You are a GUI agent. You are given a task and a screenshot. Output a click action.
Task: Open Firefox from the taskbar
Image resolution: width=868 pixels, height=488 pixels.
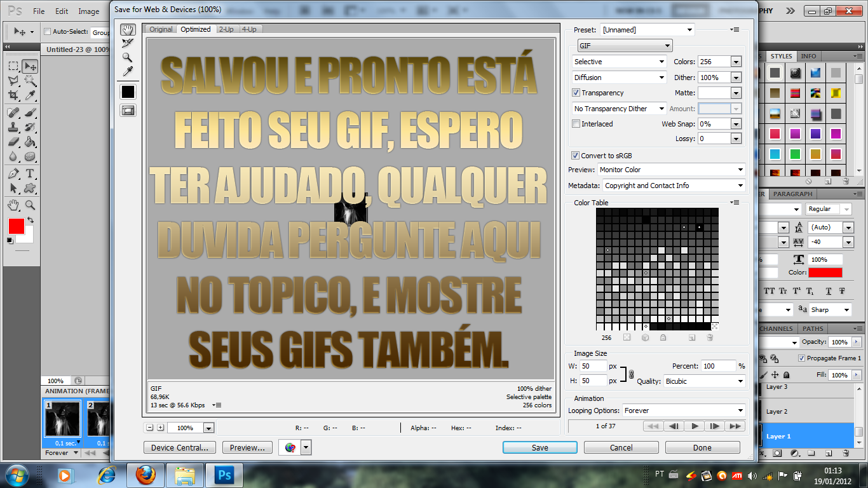click(x=146, y=475)
